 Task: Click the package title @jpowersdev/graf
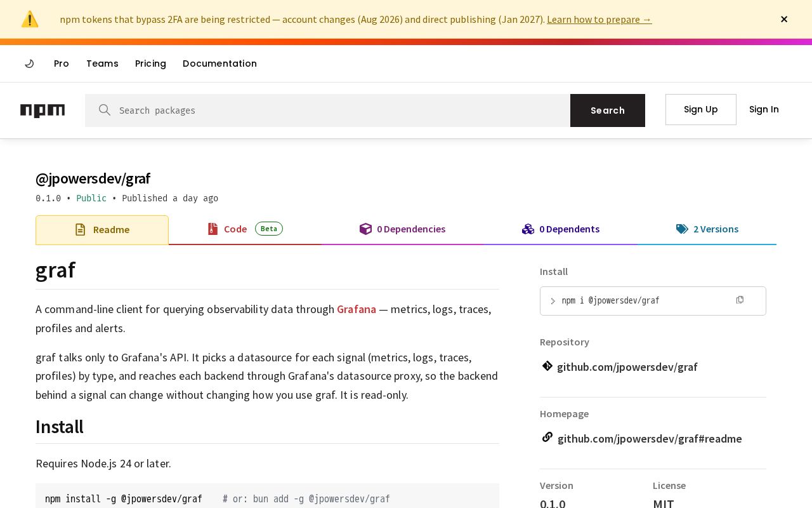(93, 178)
